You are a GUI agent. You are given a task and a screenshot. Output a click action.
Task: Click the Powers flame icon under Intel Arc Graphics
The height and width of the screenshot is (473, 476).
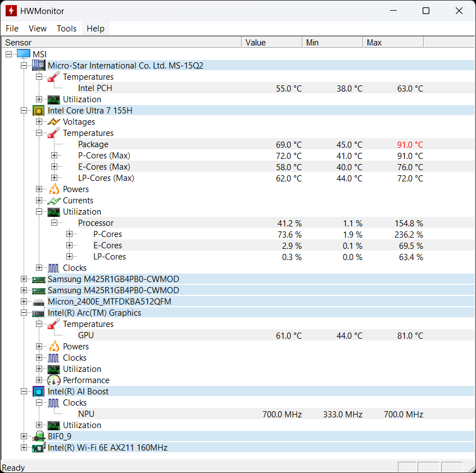(x=54, y=347)
